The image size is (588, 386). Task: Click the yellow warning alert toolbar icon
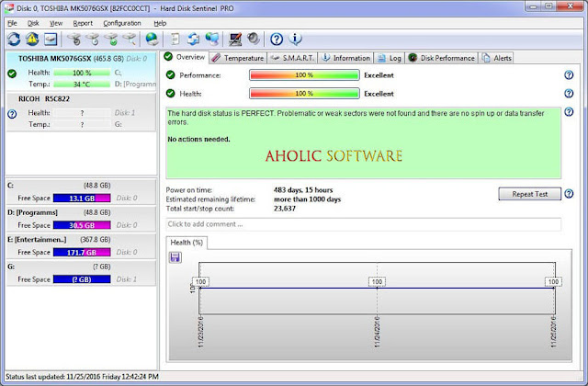32,39
